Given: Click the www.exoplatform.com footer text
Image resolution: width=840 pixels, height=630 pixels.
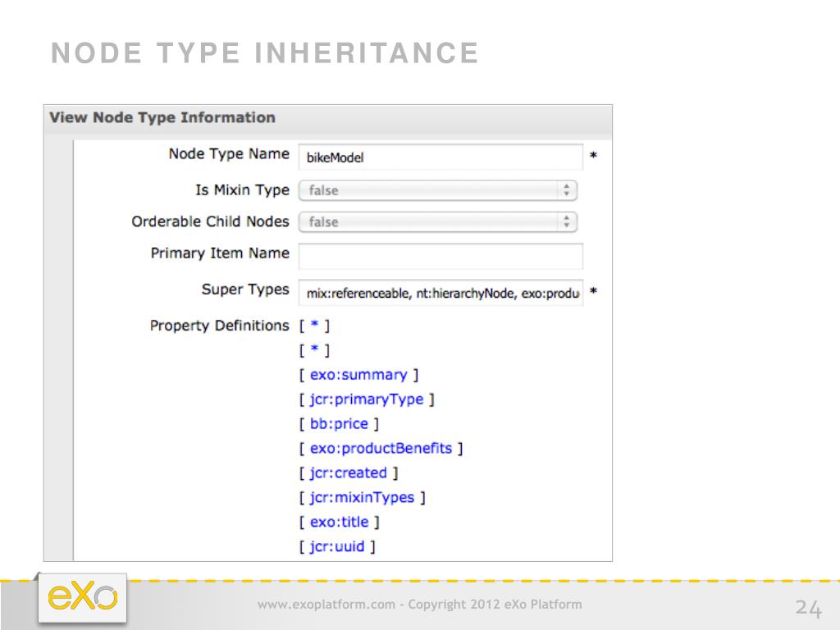Looking at the screenshot, I should (326, 605).
